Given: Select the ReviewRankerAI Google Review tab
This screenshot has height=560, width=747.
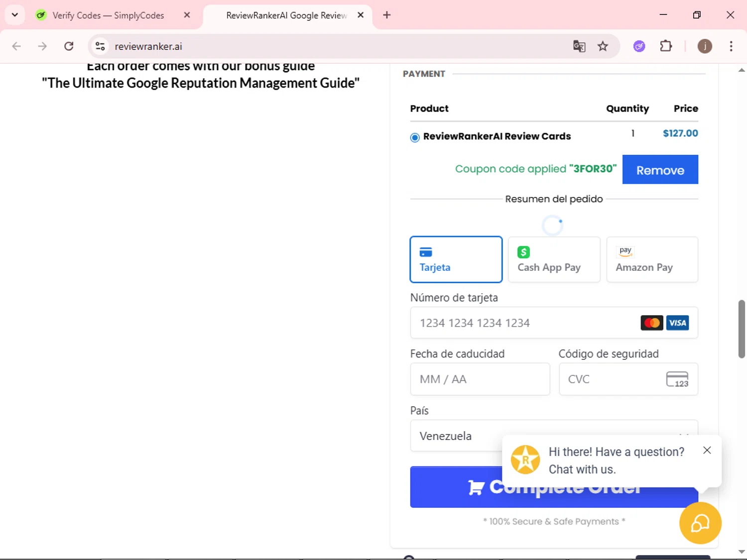Looking at the screenshot, I should [x=286, y=15].
